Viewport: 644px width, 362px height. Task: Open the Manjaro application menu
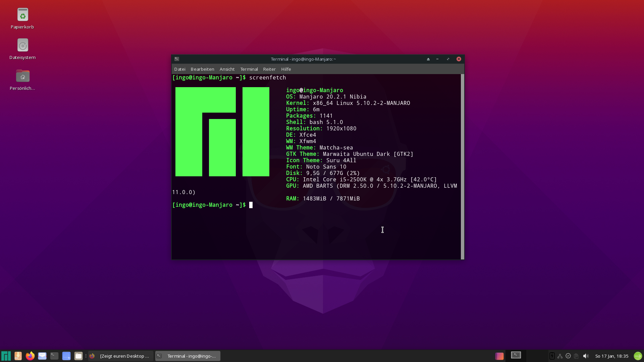[6, 356]
